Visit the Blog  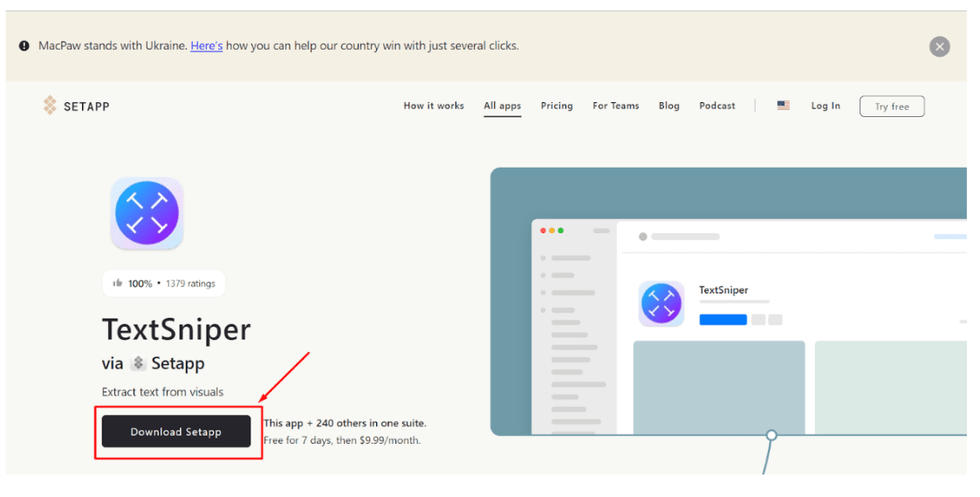(668, 106)
